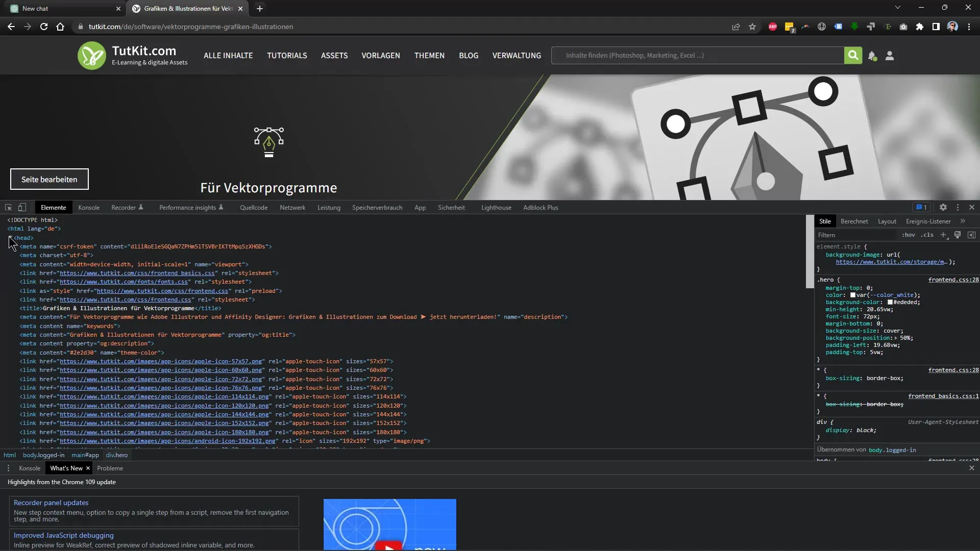Screen dimensions: 980x551
Task: Bookmark this page with star icon
Action: click(x=752, y=27)
